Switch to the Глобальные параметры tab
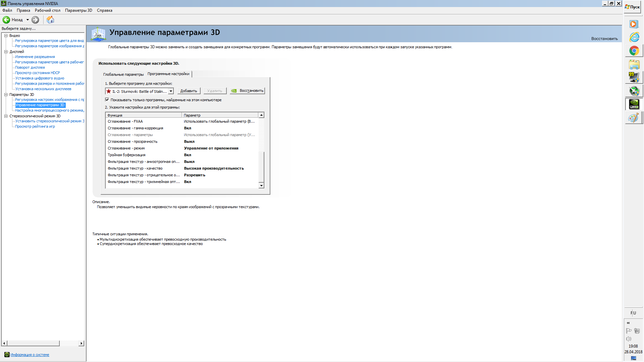 tap(123, 74)
